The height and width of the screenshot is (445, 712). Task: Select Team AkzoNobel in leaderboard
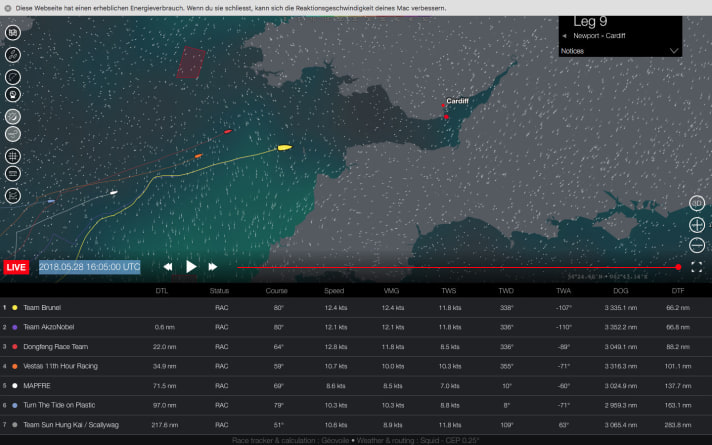[356, 327]
